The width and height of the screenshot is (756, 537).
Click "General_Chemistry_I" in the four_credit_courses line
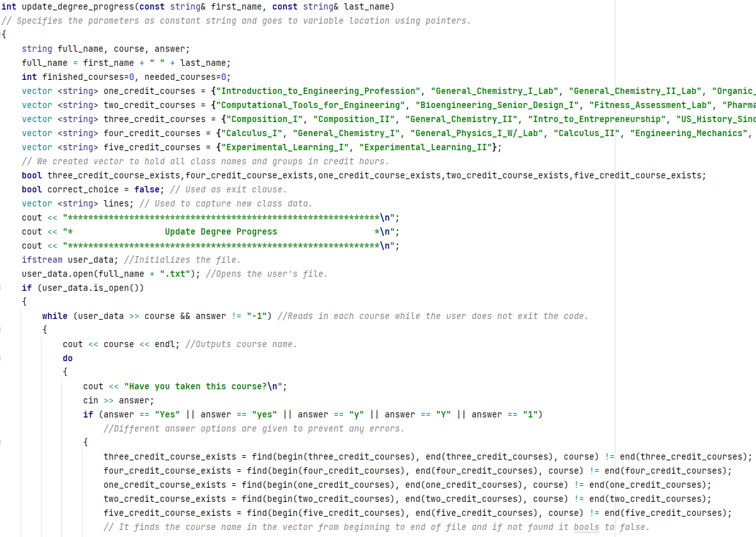(x=346, y=133)
